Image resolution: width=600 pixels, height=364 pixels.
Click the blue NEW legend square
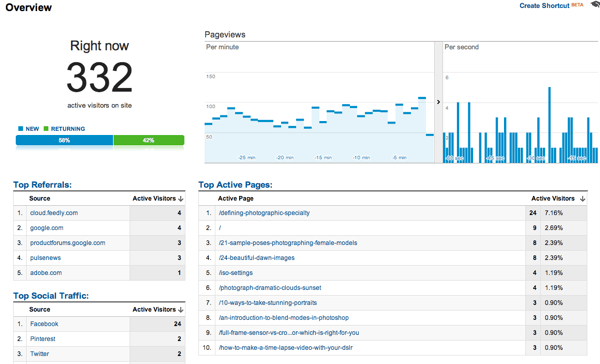20,129
